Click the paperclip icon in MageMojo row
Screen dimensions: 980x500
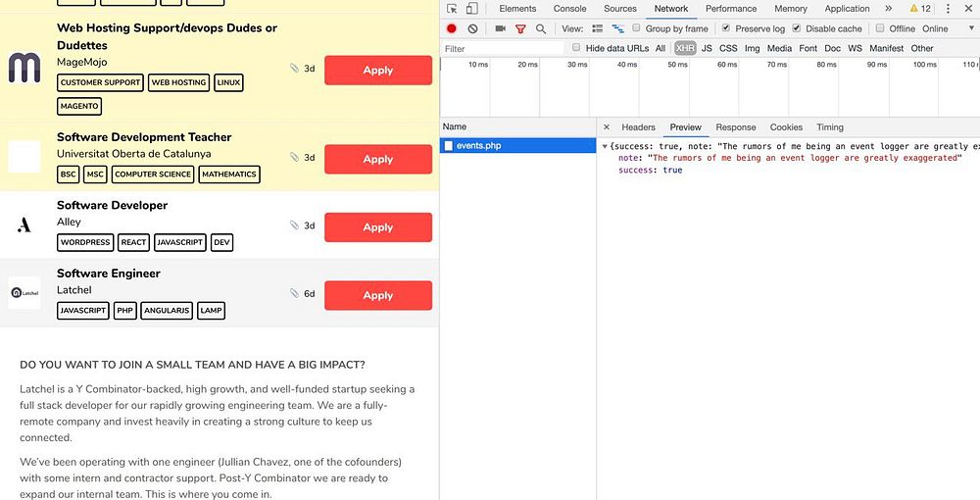(294, 68)
